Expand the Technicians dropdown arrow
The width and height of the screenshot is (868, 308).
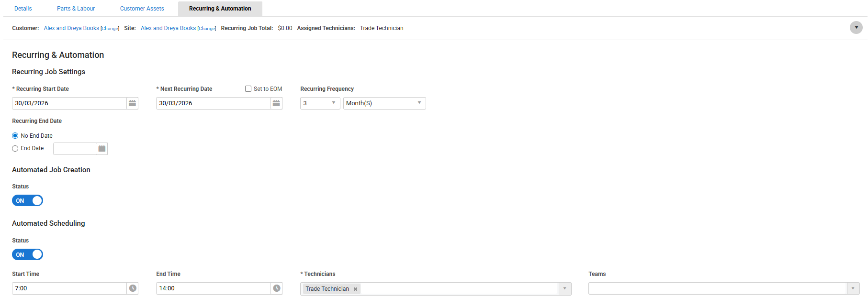coord(565,288)
